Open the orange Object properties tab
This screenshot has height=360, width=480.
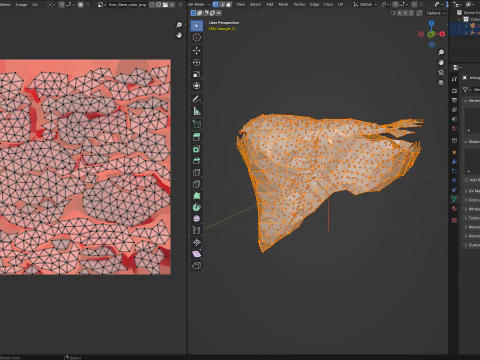454,152
